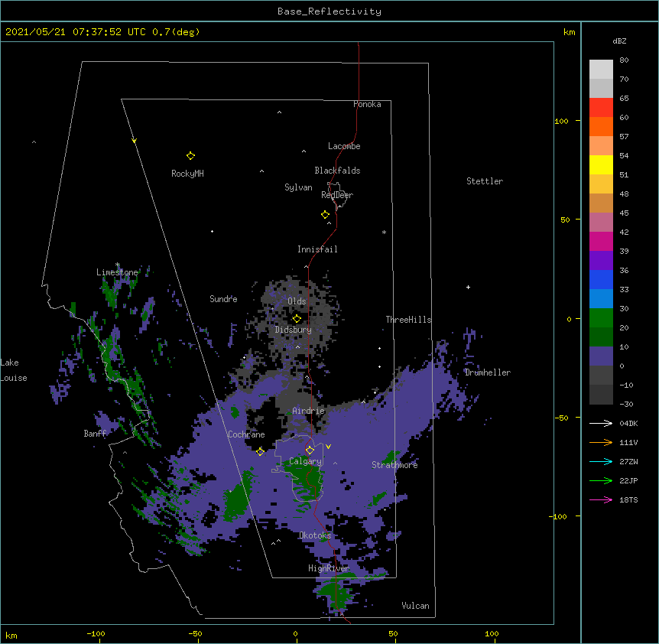Click the green 22JP arrow legend

601,480
